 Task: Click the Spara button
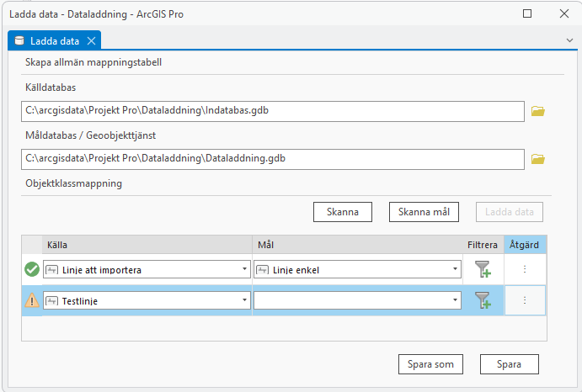click(x=509, y=364)
